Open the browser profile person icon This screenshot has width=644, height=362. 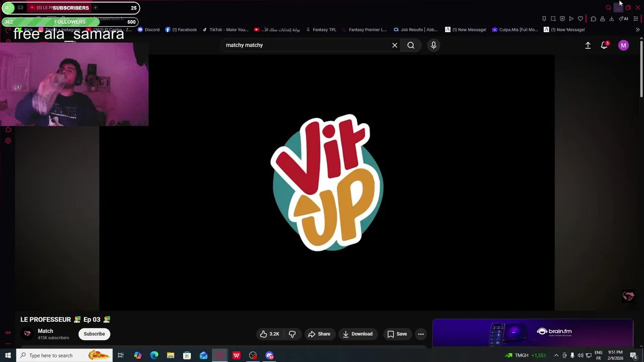[x=602, y=19]
